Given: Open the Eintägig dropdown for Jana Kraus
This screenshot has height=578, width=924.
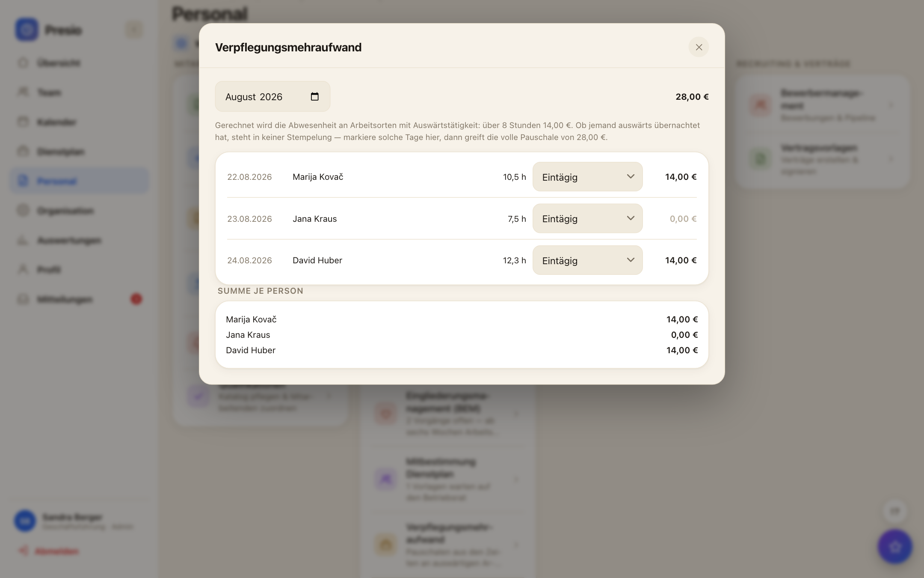Looking at the screenshot, I should [587, 218].
